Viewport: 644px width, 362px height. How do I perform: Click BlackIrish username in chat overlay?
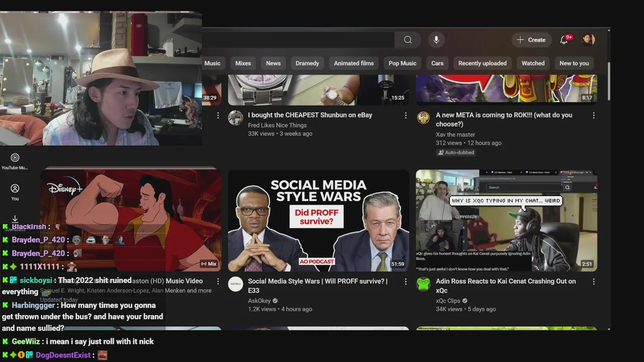pos(29,227)
